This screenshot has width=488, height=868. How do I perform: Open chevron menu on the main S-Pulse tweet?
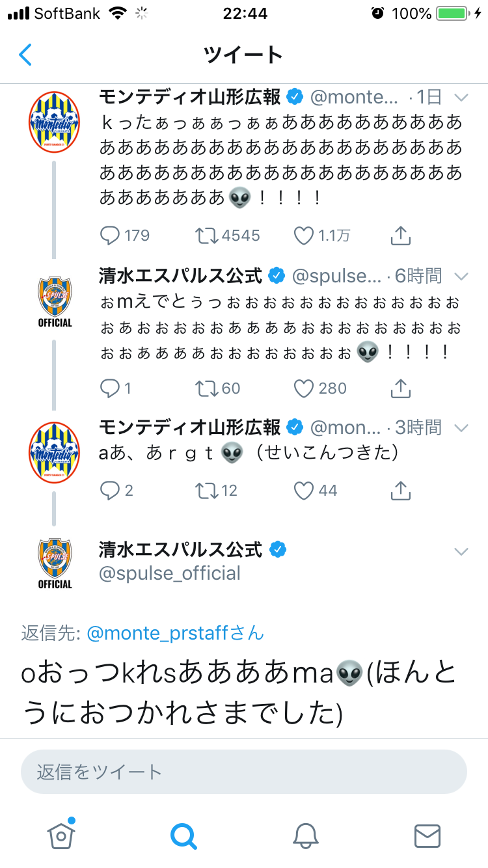tap(461, 552)
